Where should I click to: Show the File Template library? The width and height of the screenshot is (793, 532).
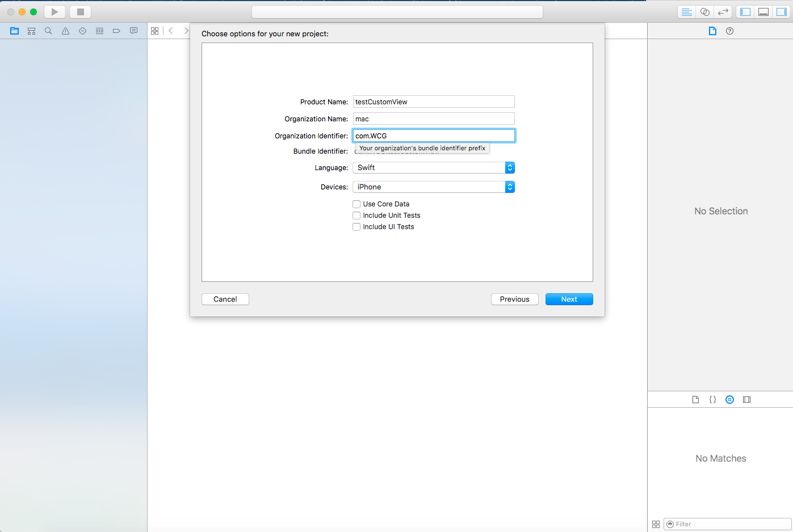click(696, 400)
